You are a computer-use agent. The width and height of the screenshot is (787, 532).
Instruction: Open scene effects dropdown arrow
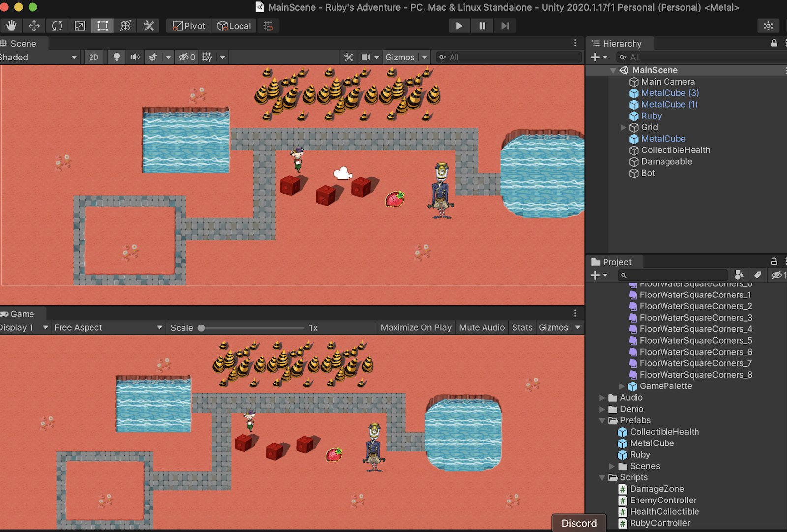(168, 57)
